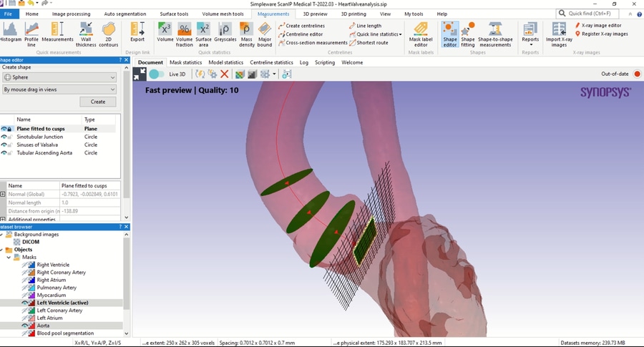The image size is (644, 347).
Task: Toggle visibility of Tubular Ascending Aorta
Action: [4, 153]
